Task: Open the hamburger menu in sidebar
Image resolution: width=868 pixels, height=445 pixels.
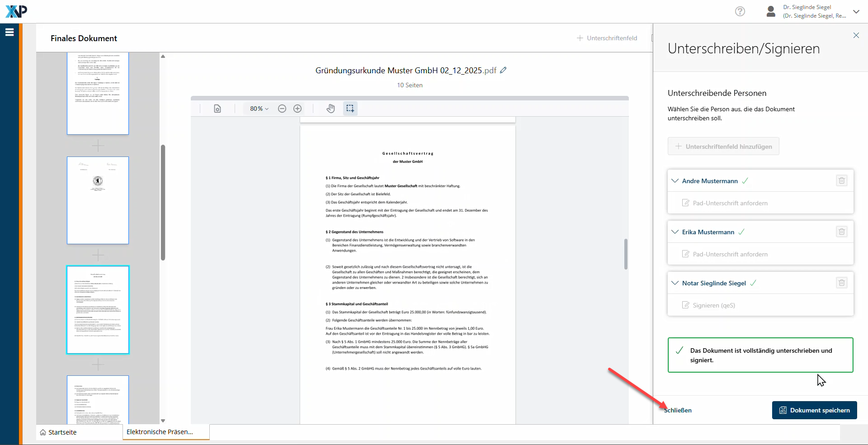Action: [x=9, y=32]
